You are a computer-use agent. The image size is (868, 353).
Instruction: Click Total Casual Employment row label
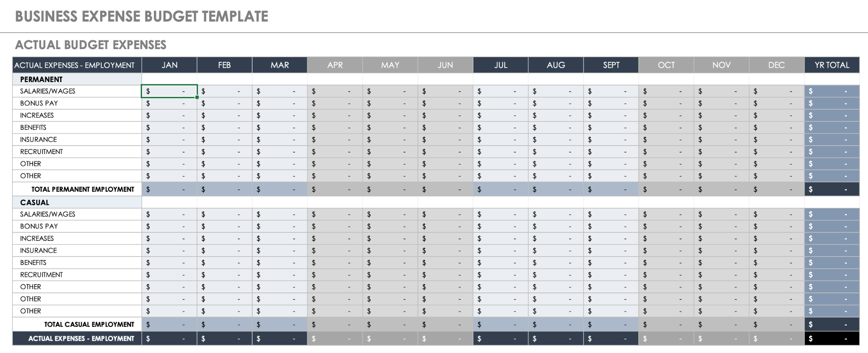(89, 324)
